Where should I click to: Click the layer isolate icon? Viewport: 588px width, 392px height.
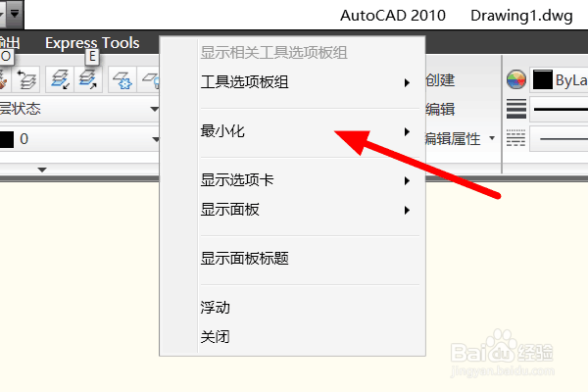pyautogui.click(x=60, y=79)
